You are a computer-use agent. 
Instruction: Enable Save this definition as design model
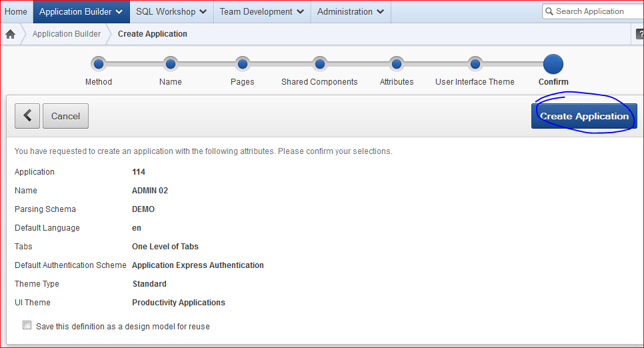click(x=27, y=325)
